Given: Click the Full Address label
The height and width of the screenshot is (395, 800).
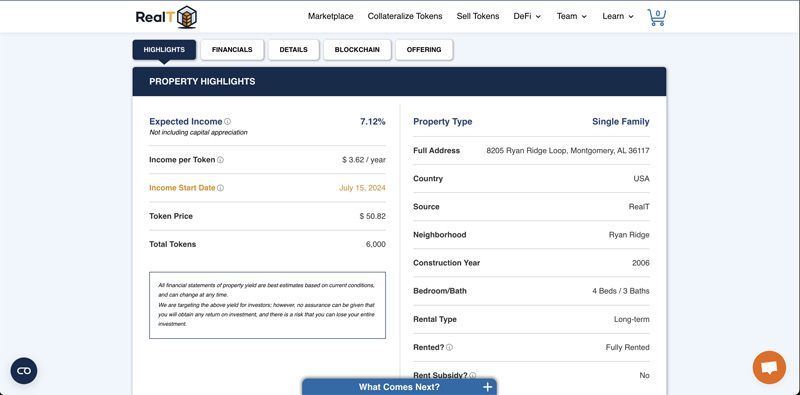Looking at the screenshot, I should (x=436, y=151).
